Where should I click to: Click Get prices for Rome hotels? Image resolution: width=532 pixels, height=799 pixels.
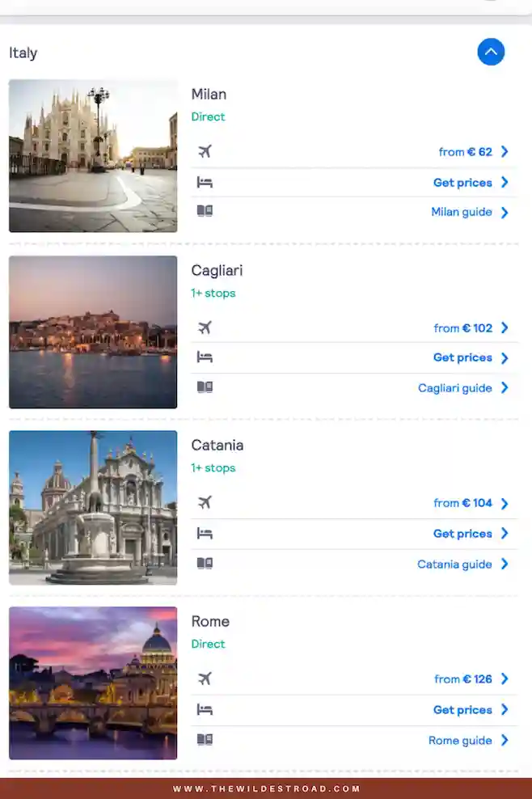pyautogui.click(x=462, y=709)
